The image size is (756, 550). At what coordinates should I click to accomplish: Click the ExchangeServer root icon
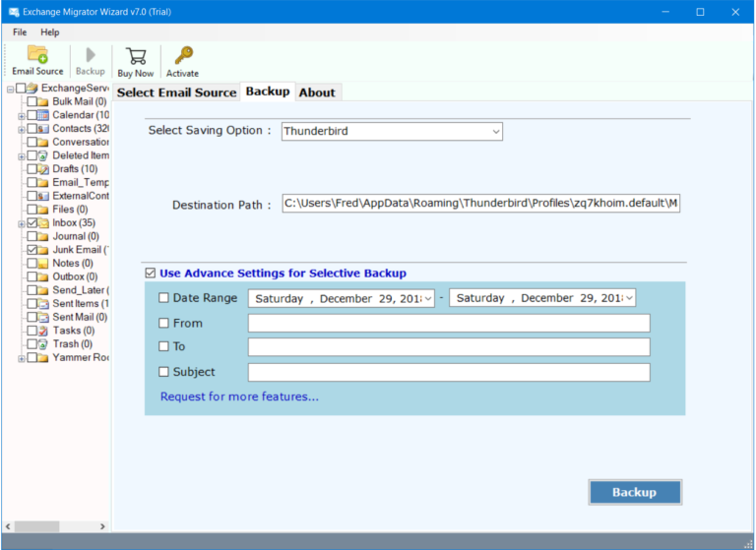pos(31,89)
